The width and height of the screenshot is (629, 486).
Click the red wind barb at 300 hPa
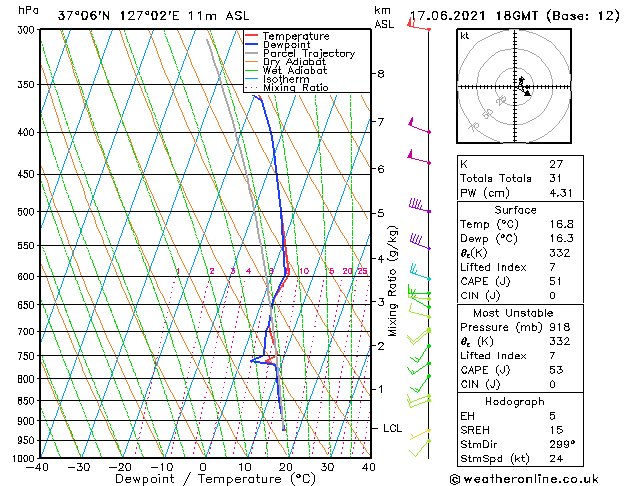[x=418, y=25]
